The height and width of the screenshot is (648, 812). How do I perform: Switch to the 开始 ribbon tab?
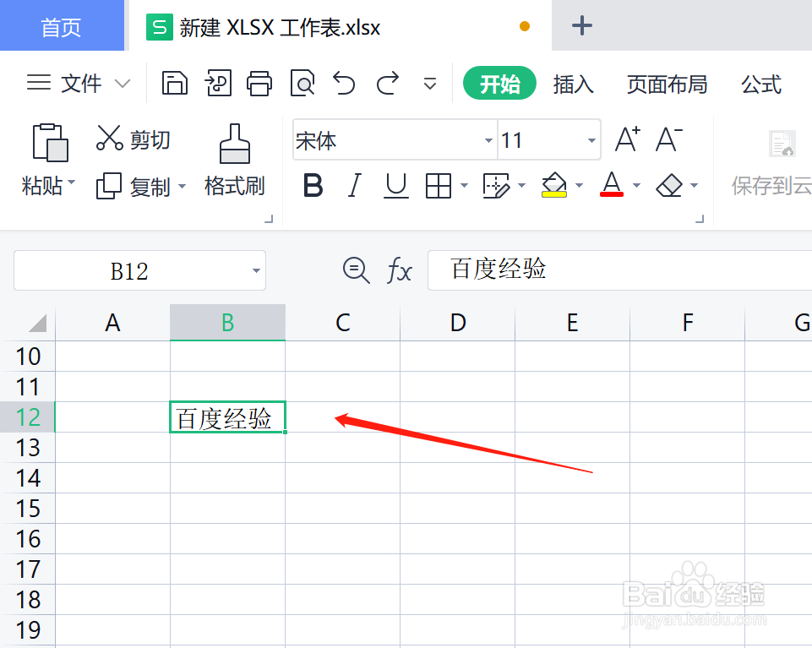pos(499,83)
